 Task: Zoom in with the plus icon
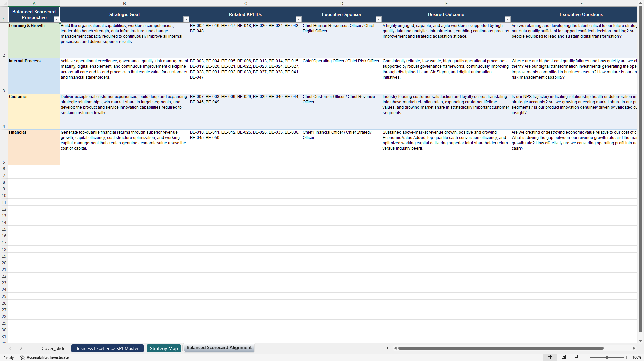(x=626, y=357)
